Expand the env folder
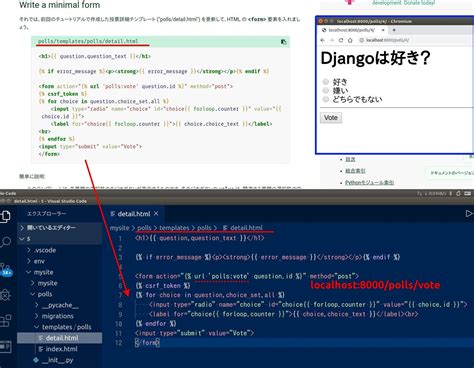 pyautogui.click(x=59, y=261)
